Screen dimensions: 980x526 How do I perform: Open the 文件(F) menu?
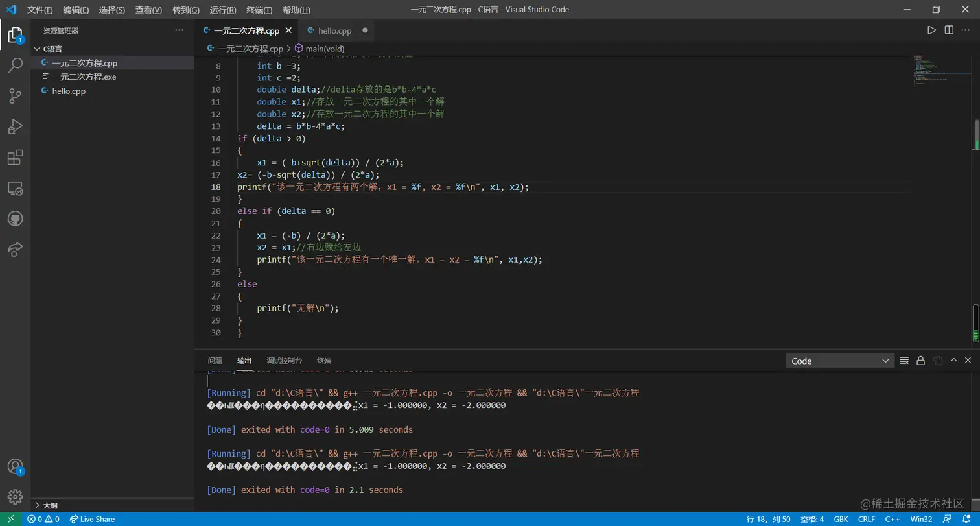coord(40,10)
